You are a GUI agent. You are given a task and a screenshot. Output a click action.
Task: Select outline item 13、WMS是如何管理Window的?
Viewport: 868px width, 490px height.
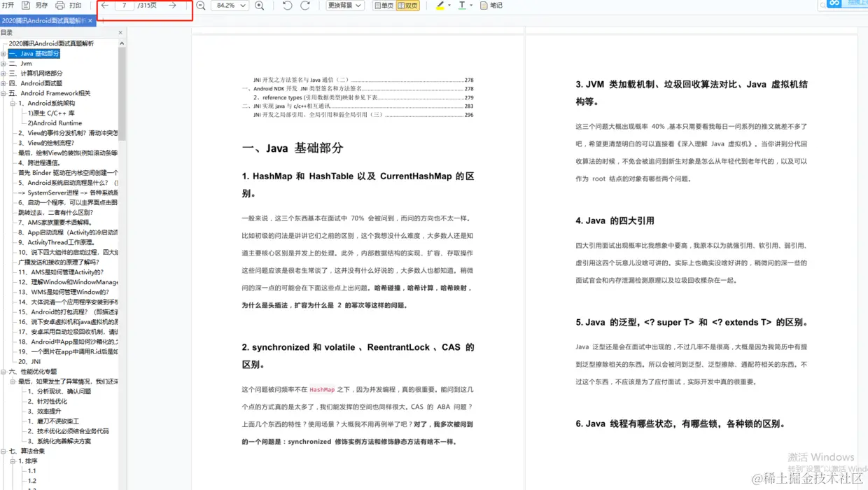64,292
